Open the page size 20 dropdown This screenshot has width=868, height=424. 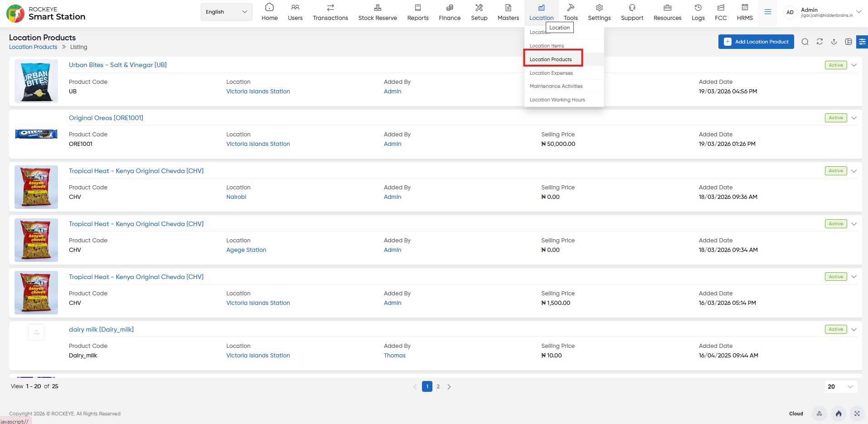(840, 386)
